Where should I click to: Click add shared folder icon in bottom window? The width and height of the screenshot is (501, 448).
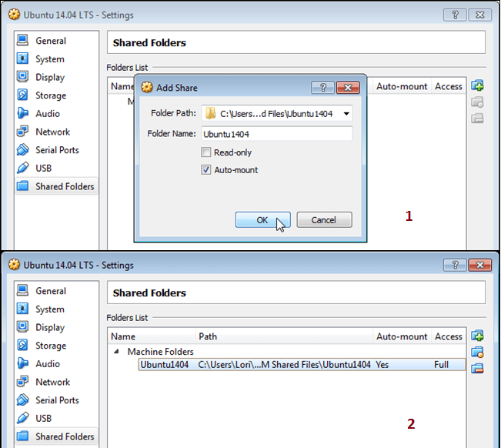[477, 336]
